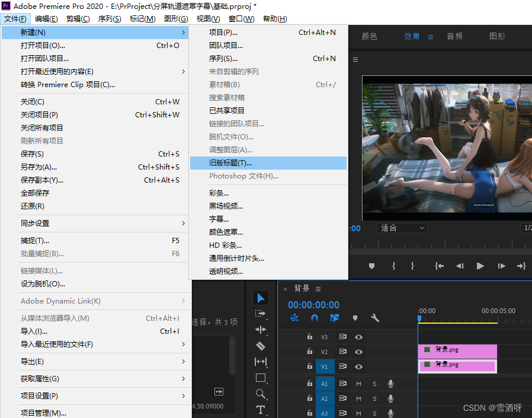Viewport: 532px width, 418px height.
Task: Mark Out point in program monitor
Action: click(x=412, y=266)
